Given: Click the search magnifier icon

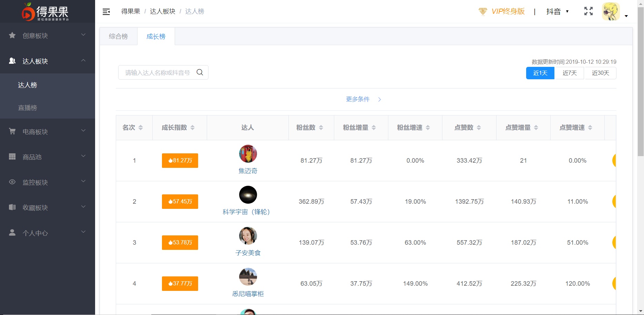Looking at the screenshot, I should (200, 72).
